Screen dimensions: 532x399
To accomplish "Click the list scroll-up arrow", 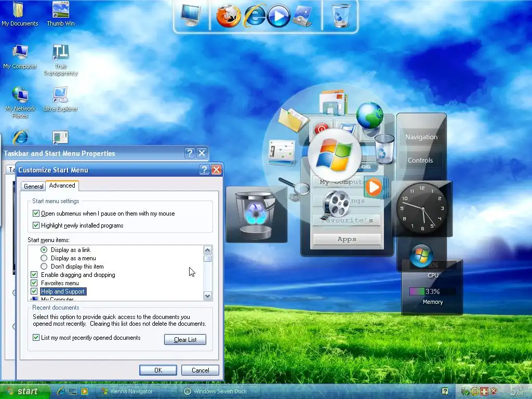I will click(x=208, y=250).
